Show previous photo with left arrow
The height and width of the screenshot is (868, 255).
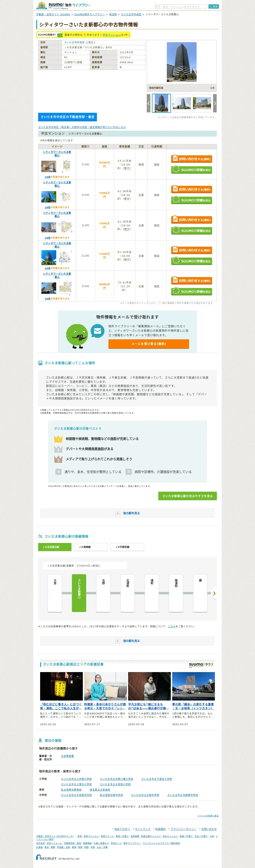click(148, 103)
